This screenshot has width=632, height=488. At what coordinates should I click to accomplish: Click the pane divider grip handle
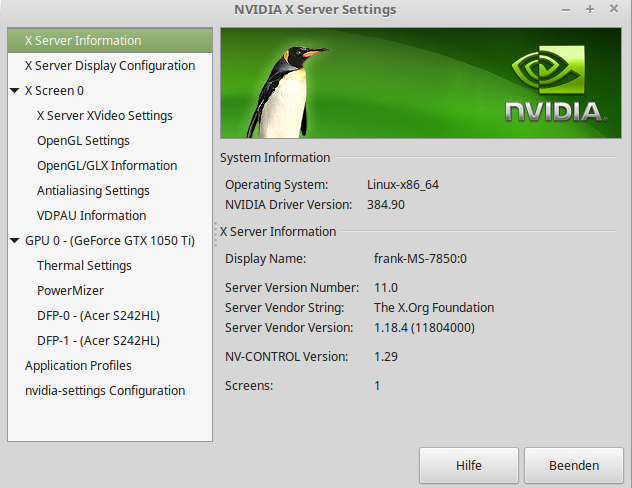click(x=216, y=234)
